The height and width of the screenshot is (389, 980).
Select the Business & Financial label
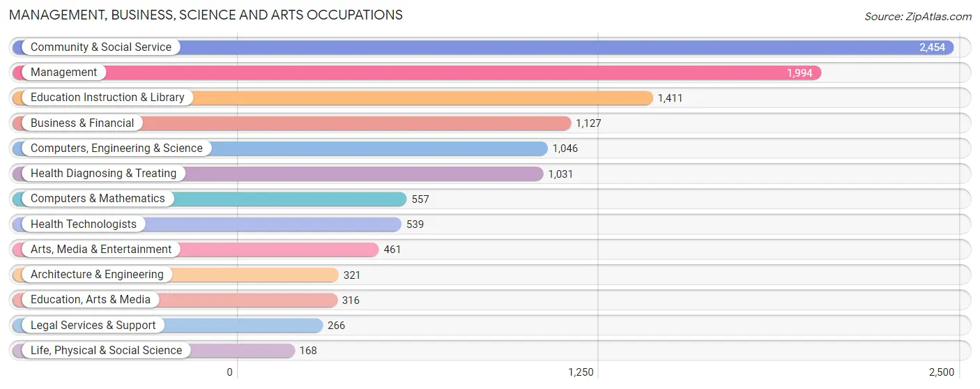click(82, 123)
